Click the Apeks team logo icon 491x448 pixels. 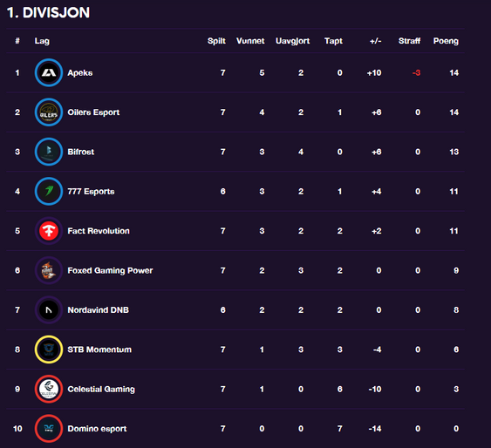[49, 72]
